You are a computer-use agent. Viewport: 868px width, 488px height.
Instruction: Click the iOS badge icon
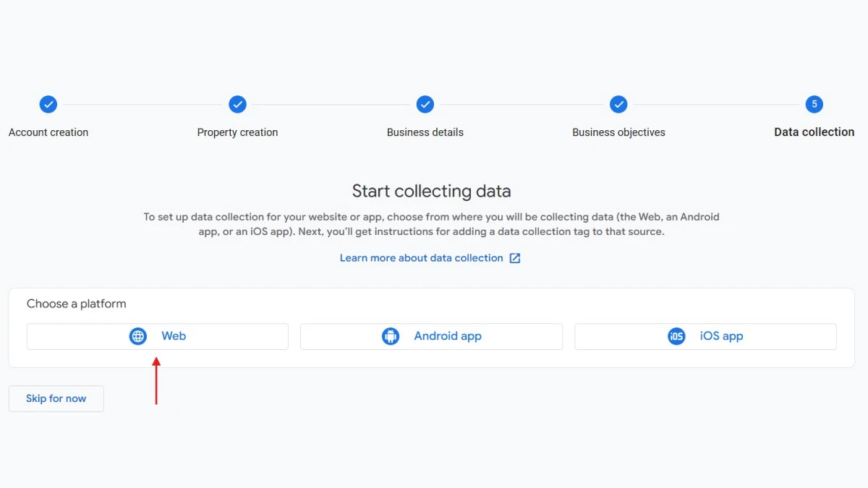coord(676,336)
